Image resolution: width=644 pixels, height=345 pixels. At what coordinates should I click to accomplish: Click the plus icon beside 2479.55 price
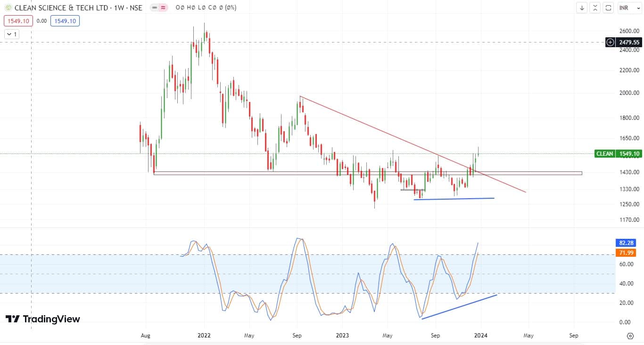click(611, 42)
